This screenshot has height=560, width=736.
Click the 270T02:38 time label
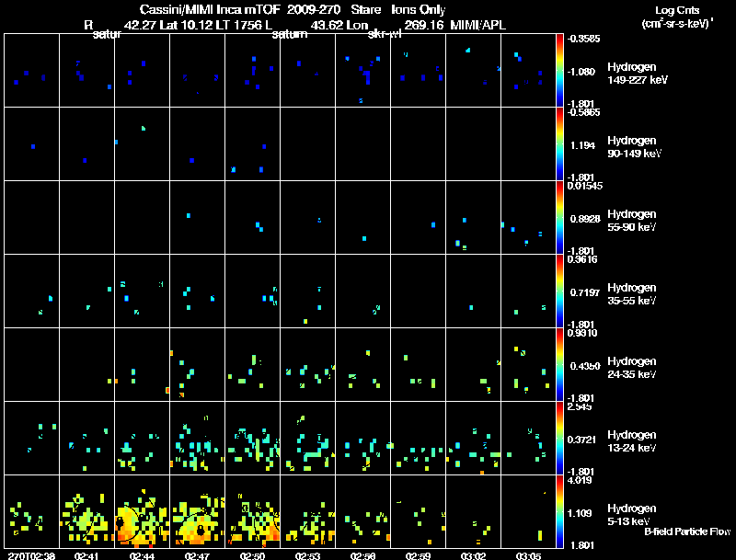(x=31, y=555)
